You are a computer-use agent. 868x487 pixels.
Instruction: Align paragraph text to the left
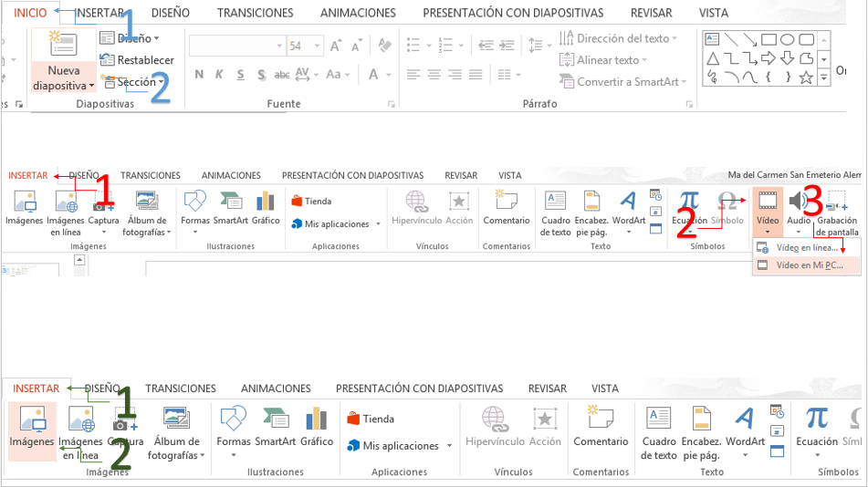pyautogui.click(x=413, y=74)
